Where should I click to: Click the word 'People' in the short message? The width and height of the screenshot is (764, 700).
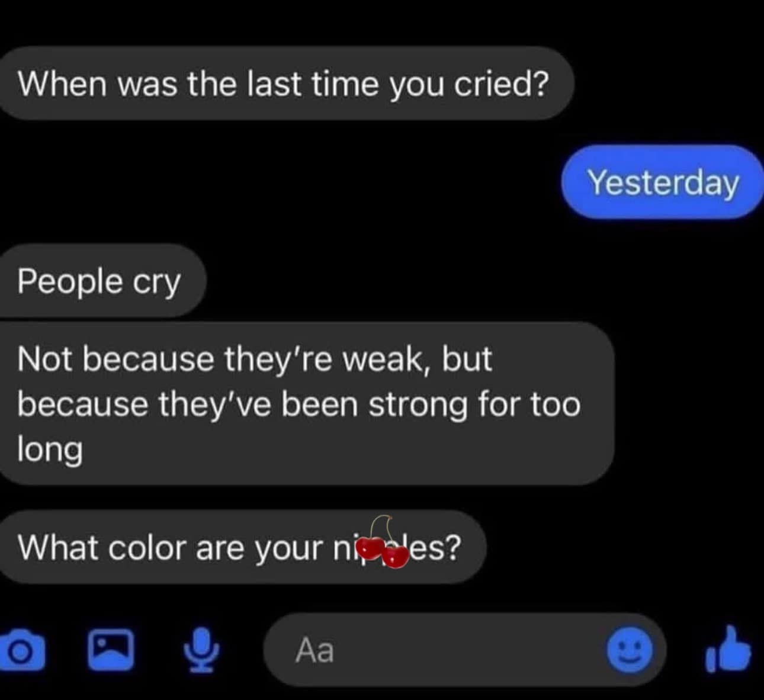click(70, 281)
